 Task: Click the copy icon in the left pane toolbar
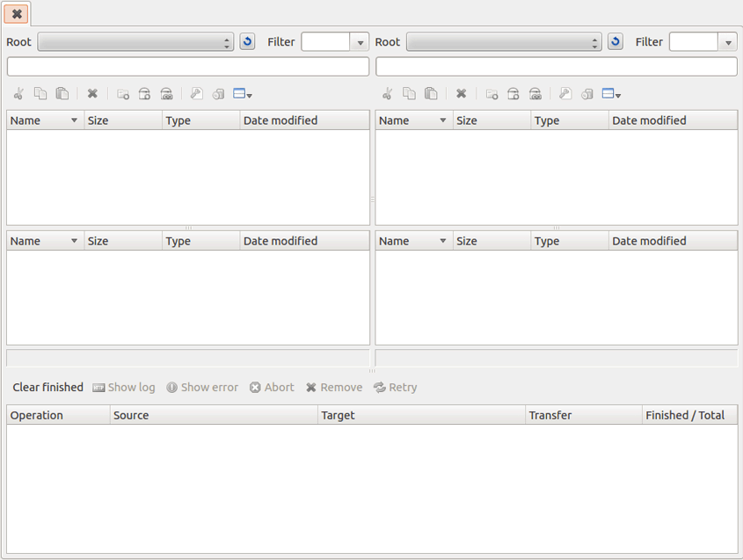coord(40,94)
